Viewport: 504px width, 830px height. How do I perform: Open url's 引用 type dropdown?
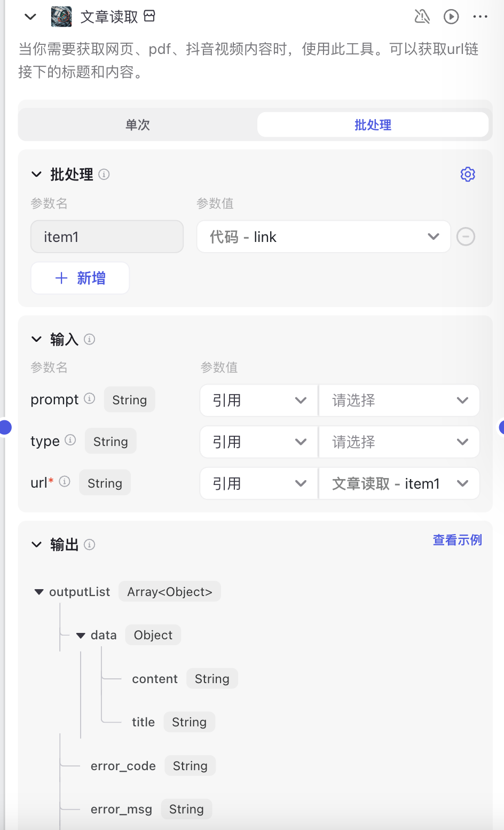259,483
